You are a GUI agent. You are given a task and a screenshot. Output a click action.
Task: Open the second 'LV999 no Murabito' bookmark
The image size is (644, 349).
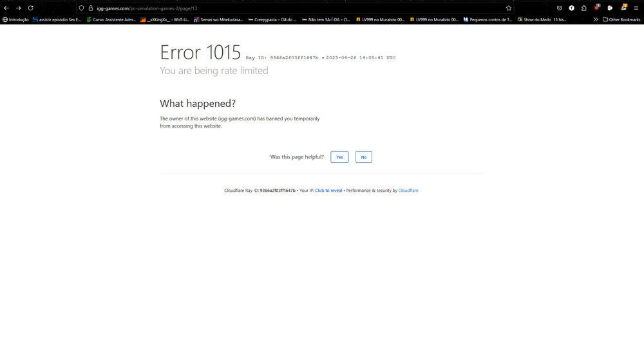[x=434, y=19]
